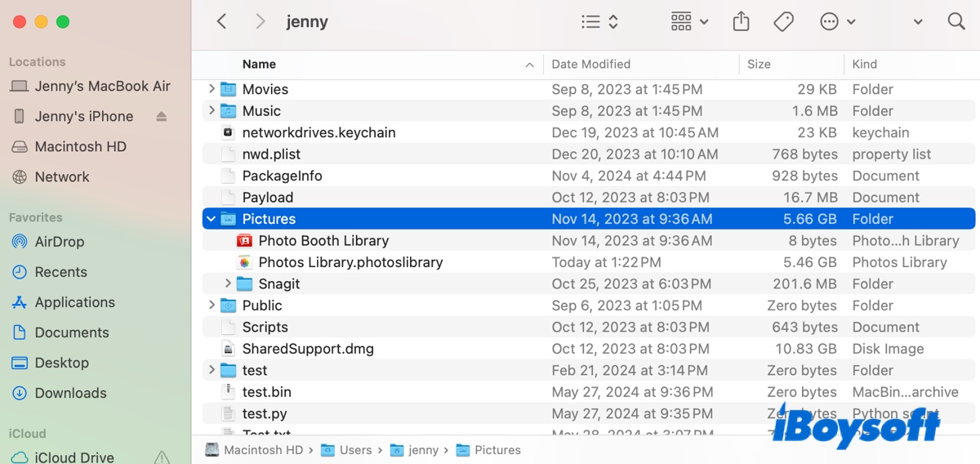
Task: Select the Scripts file
Action: [265, 327]
